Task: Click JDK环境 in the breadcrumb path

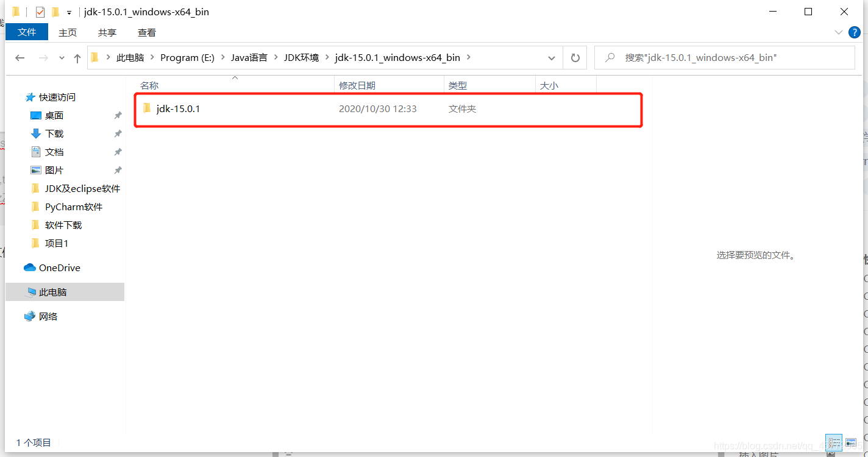Action: [301, 58]
